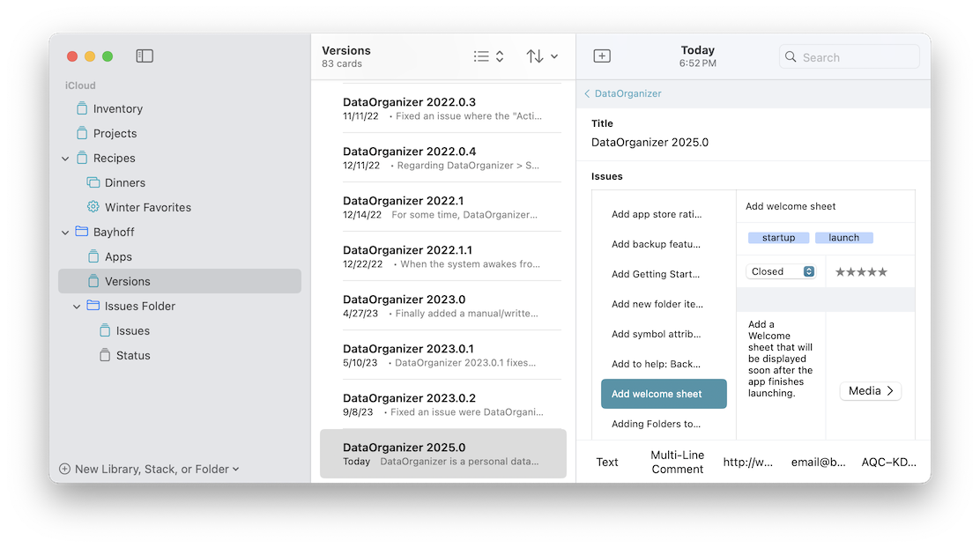Click the search magnifying glass icon
Image resolution: width=980 pixels, height=548 pixels.
[791, 57]
